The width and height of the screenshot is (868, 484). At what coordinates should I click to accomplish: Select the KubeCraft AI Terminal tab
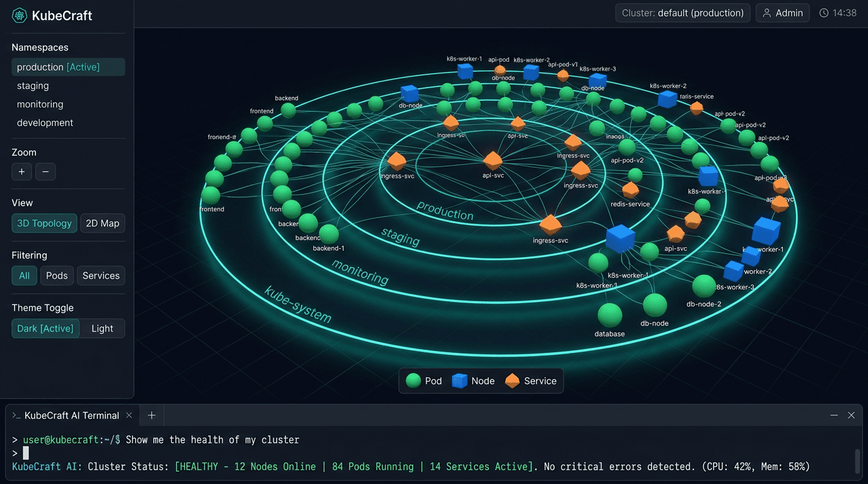[x=71, y=415]
